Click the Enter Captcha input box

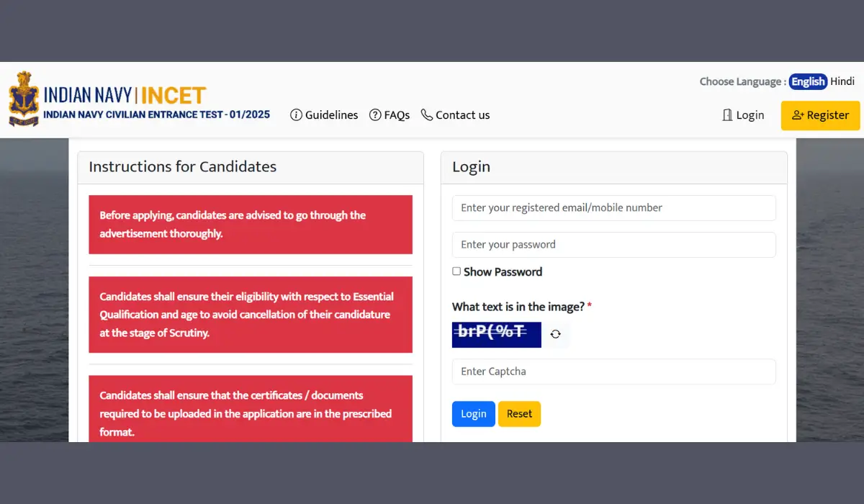pos(613,371)
